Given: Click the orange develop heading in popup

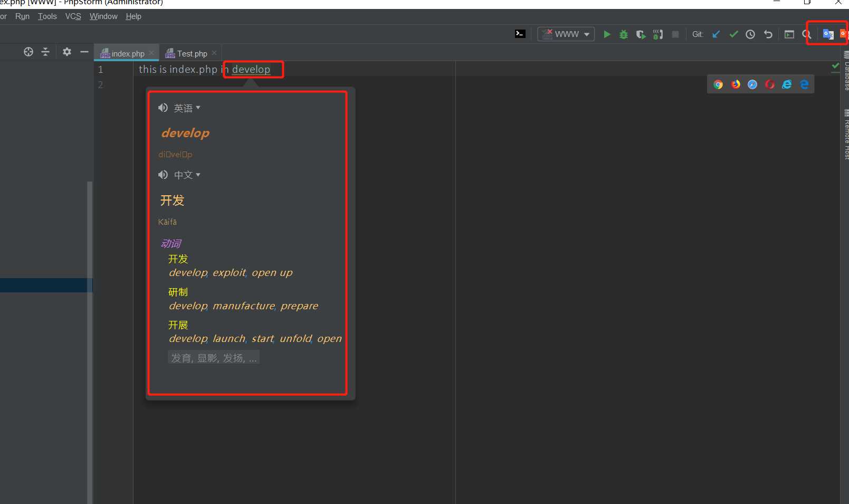Looking at the screenshot, I should pyautogui.click(x=185, y=133).
